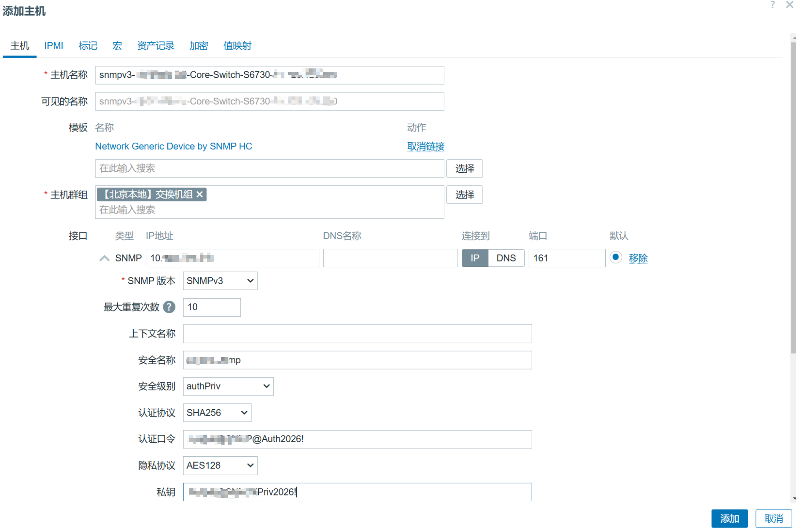
Task: Collapse the SNMP interface details chevron
Action: [x=104, y=258]
